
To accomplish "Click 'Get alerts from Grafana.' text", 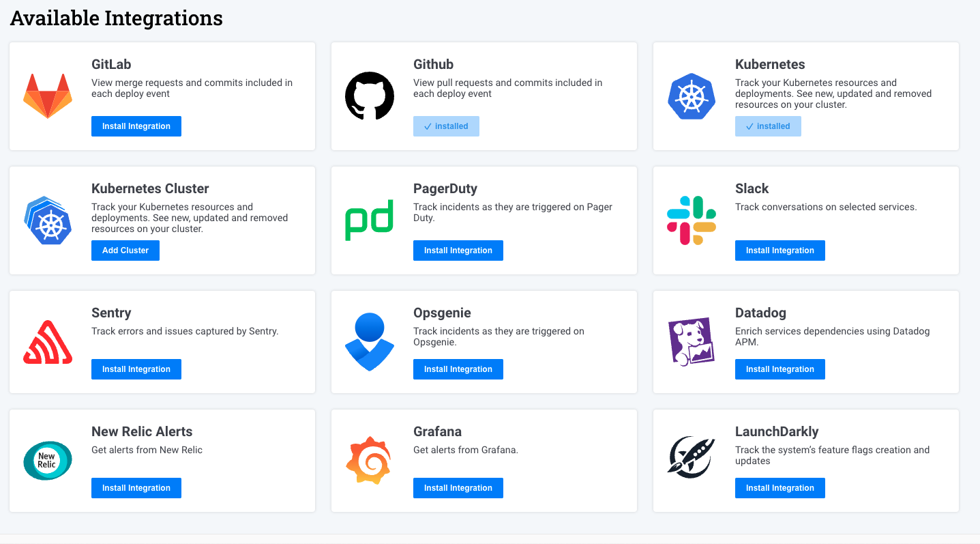I will coord(466,450).
